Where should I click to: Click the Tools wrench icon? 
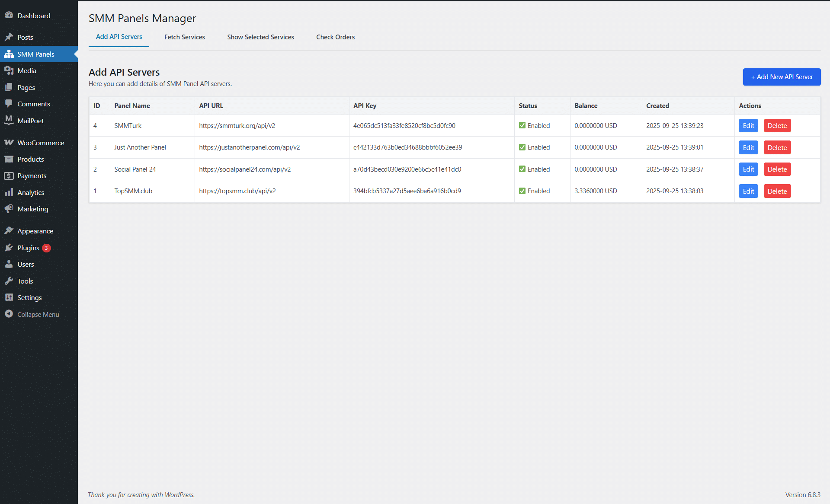coord(9,281)
